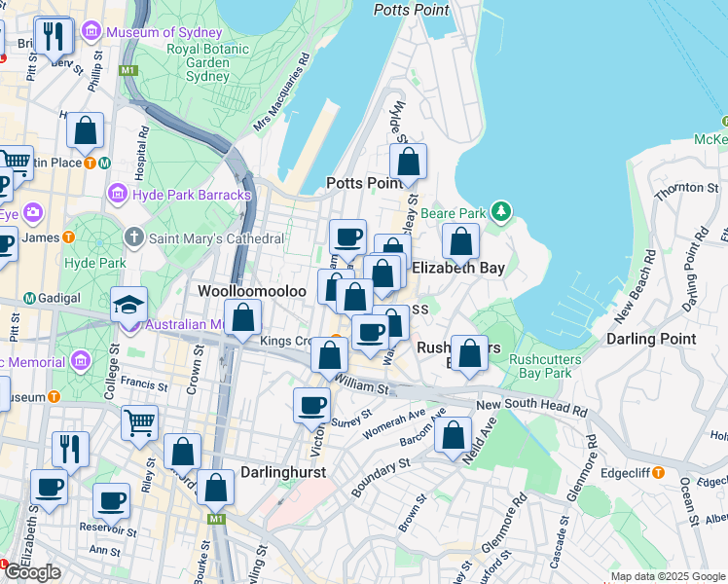Screen dimensions: 728x584
Task: Click the Elizabeth Bay suburb label
Action: click(458, 268)
